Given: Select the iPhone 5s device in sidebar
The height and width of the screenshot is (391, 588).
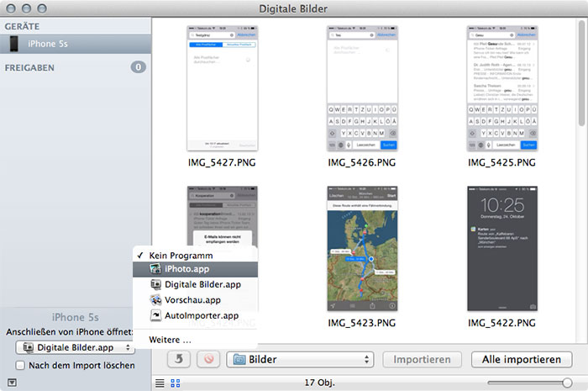Looking at the screenshot, I should tap(76, 44).
